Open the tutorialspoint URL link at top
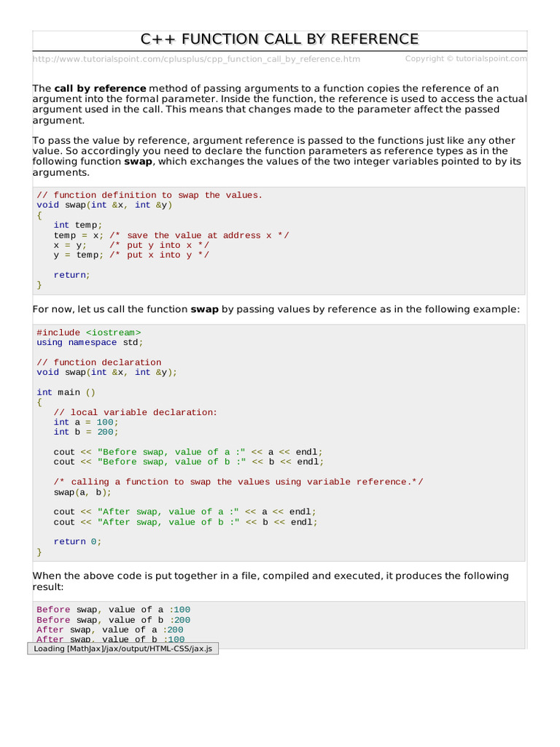Image resolution: width=560 pixels, height=747 pixels. [x=196, y=59]
